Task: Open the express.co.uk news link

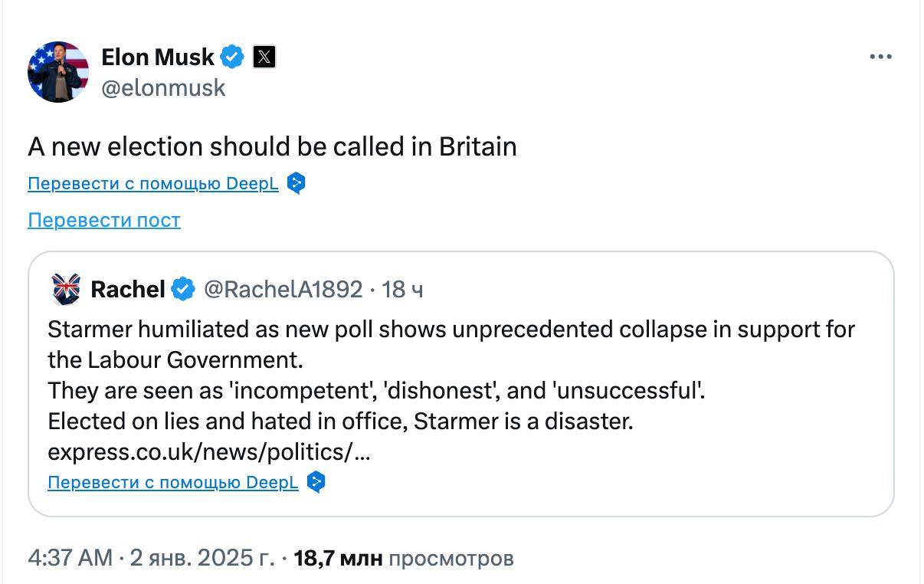Action: [208, 452]
